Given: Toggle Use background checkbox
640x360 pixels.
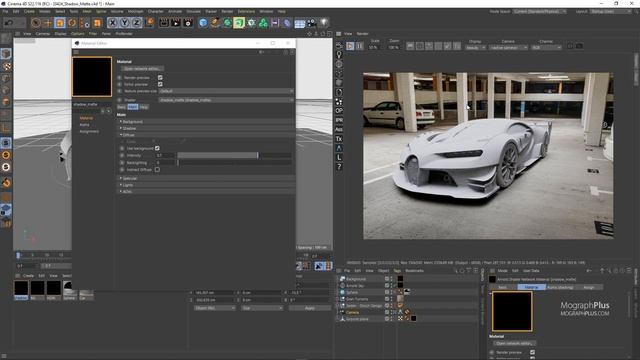Looking at the screenshot, I should click(157, 148).
